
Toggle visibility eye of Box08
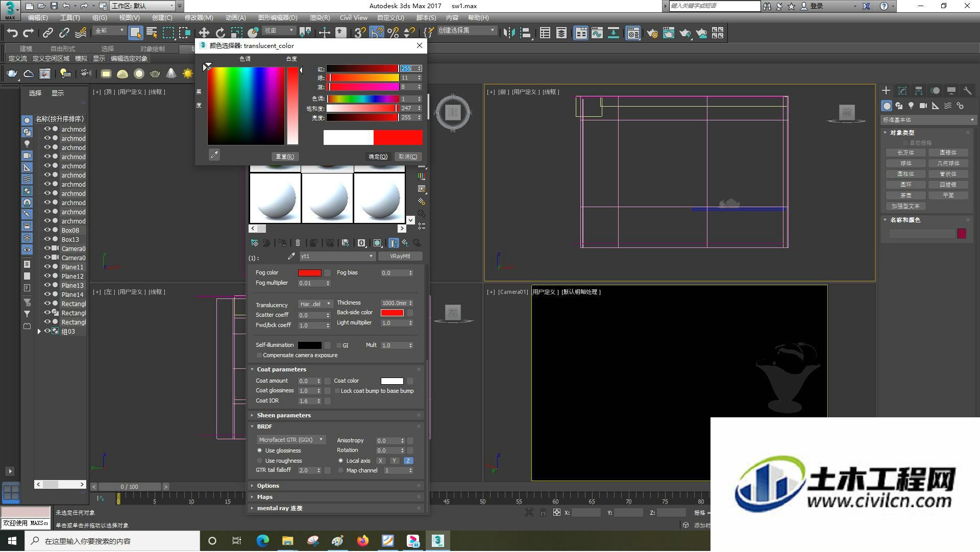point(47,231)
